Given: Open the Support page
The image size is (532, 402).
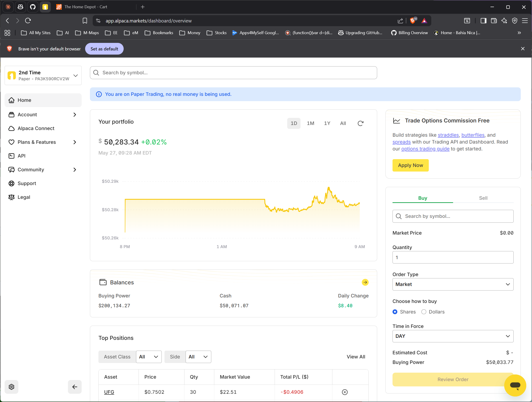Looking at the screenshot, I should click(43, 183).
